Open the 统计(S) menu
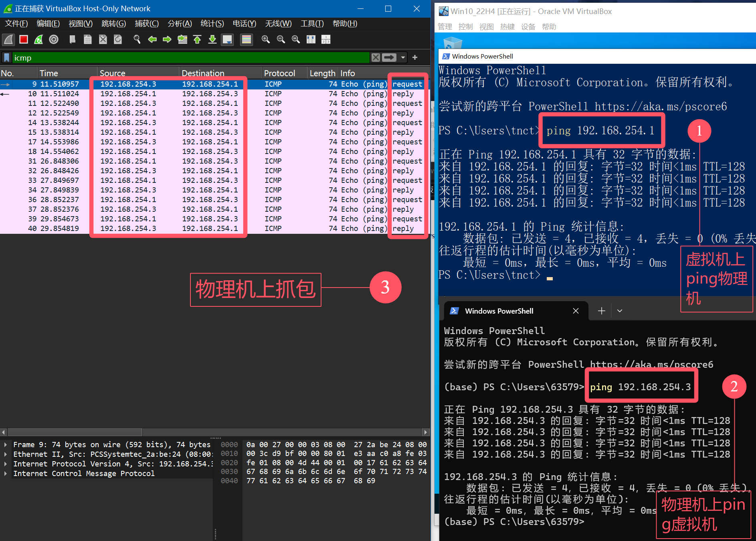 pyautogui.click(x=212, y=24)
